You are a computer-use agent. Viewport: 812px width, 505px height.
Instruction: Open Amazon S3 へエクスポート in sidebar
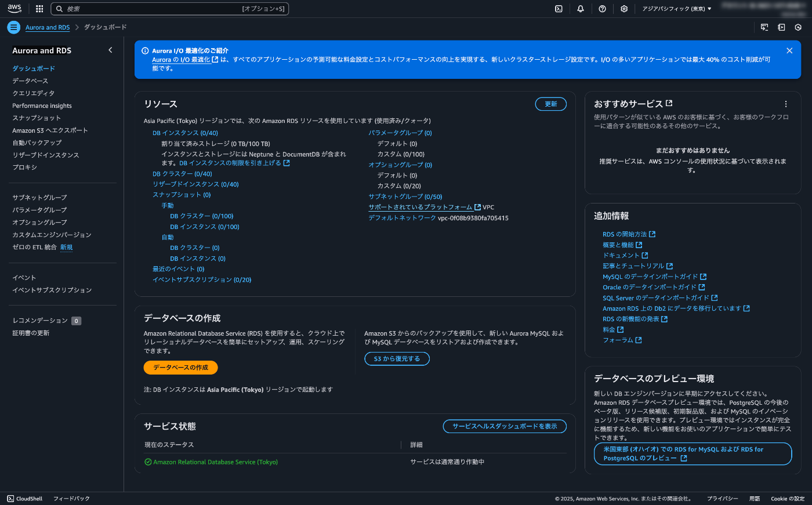(50, 130)
